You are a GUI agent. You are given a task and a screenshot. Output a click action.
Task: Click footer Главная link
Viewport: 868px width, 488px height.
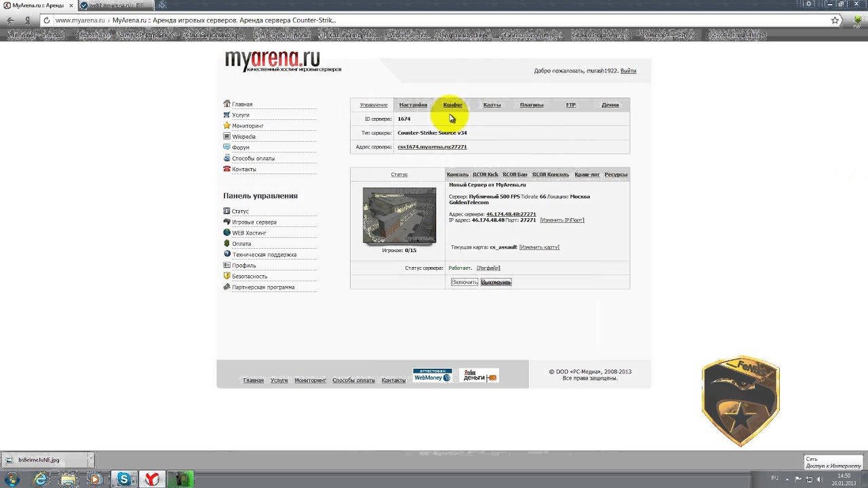point(254,380)
